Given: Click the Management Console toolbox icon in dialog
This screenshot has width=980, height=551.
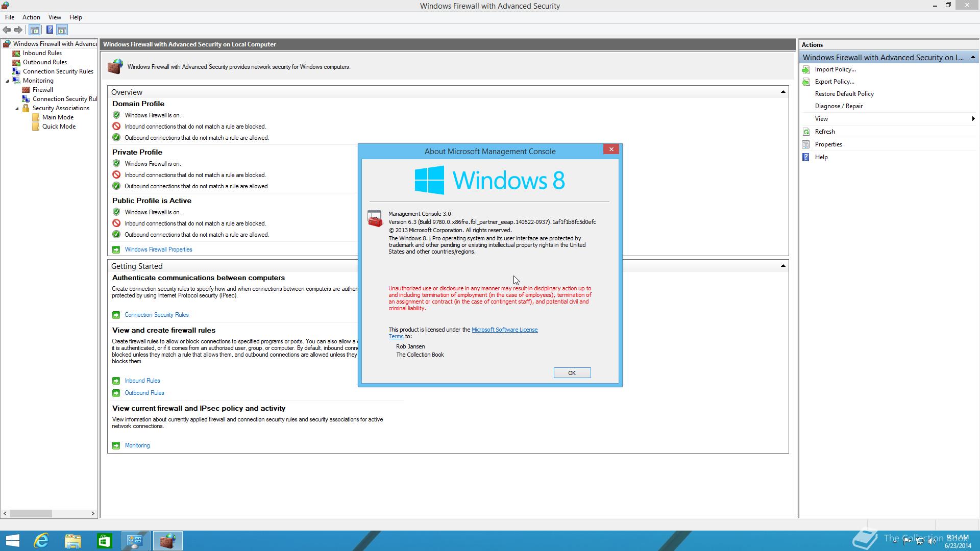Looking at the screenshot, I should click(375, 219).
